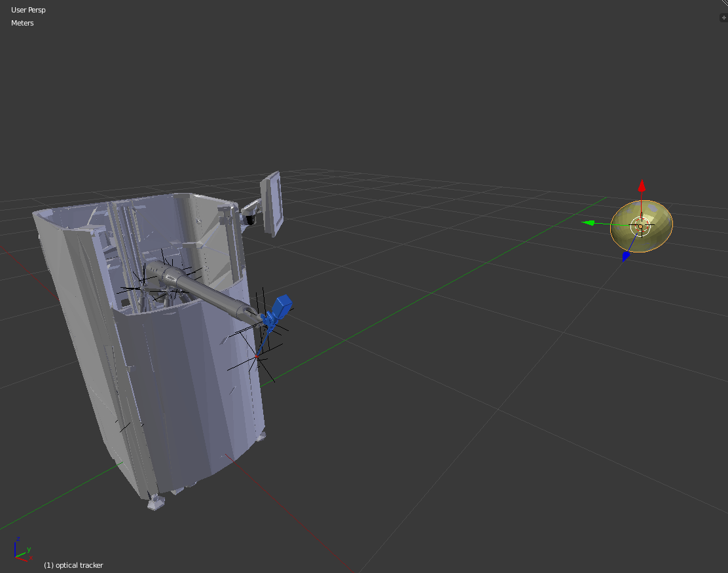Image resolution: width=728 pixels, height=573 pixels.
Task: Click the red-centered empty below the blue tool
Action: coord(257,356)
